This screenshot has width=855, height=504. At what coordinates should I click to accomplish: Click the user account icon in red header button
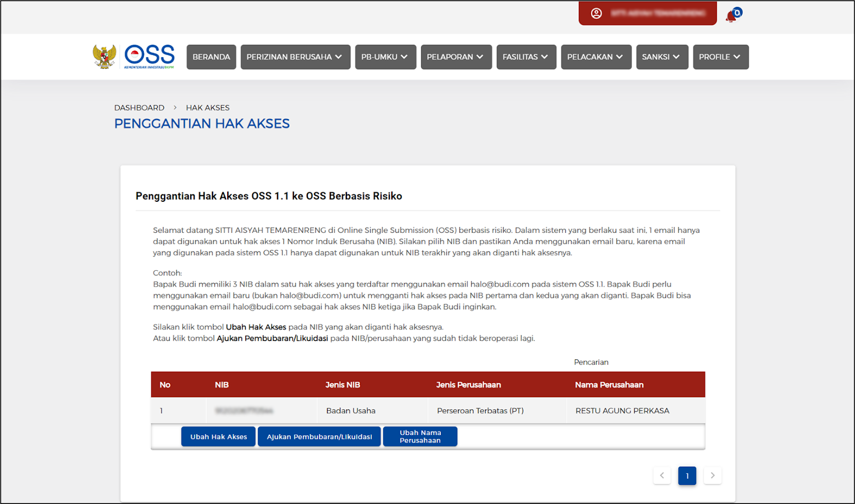point(596,13)
